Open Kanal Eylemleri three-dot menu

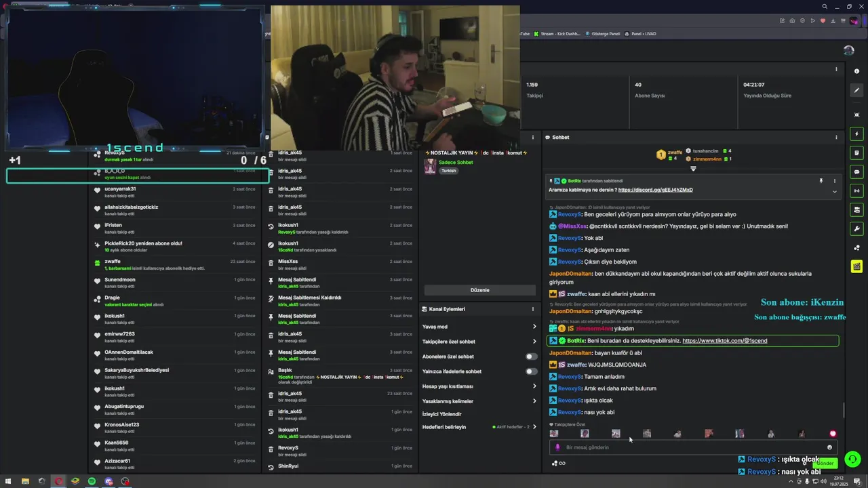click(533, 309)
